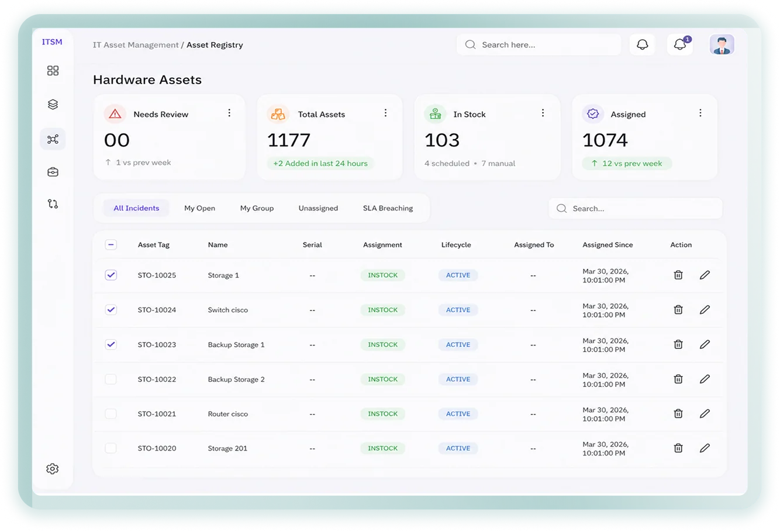Image resolution: width=780 pixels, height=532 pixels.
Task: Click the Lifecycle column header
Action: [456, 245]
